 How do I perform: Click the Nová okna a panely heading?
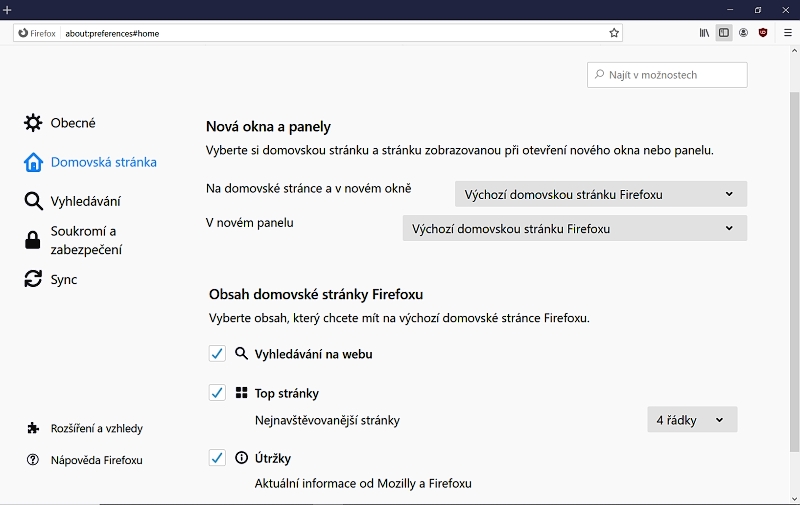point(268,127)
